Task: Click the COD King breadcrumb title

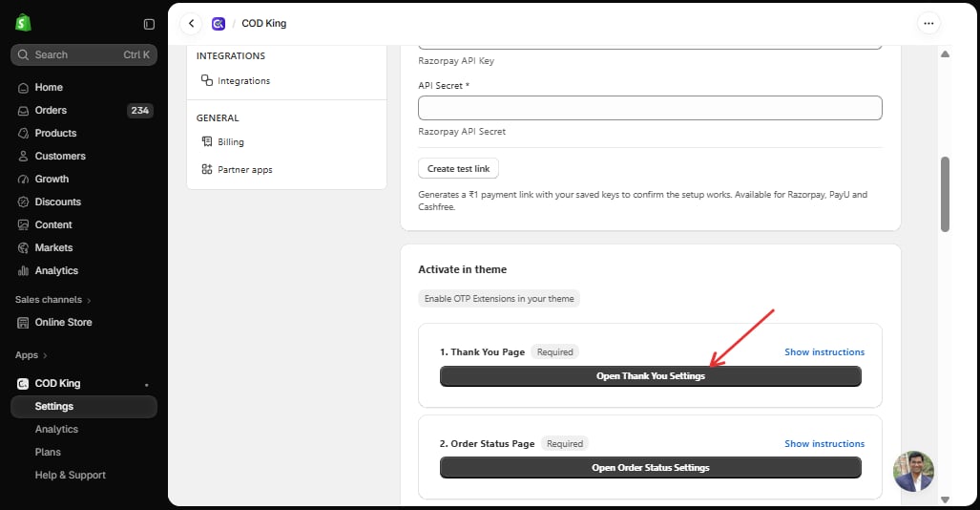Action: 263,24
